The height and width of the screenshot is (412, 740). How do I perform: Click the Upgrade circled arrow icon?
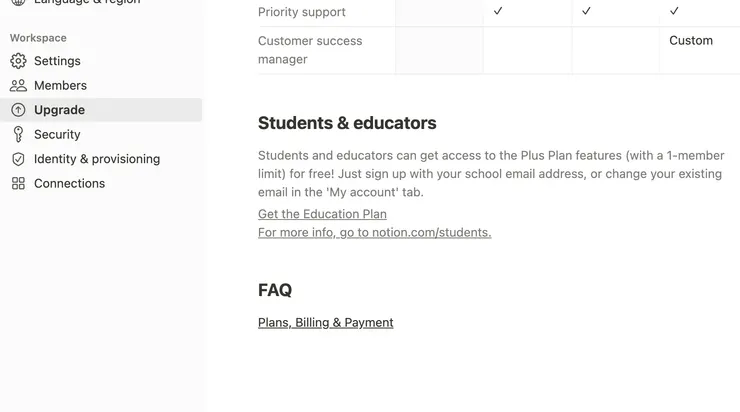(18, 110)
